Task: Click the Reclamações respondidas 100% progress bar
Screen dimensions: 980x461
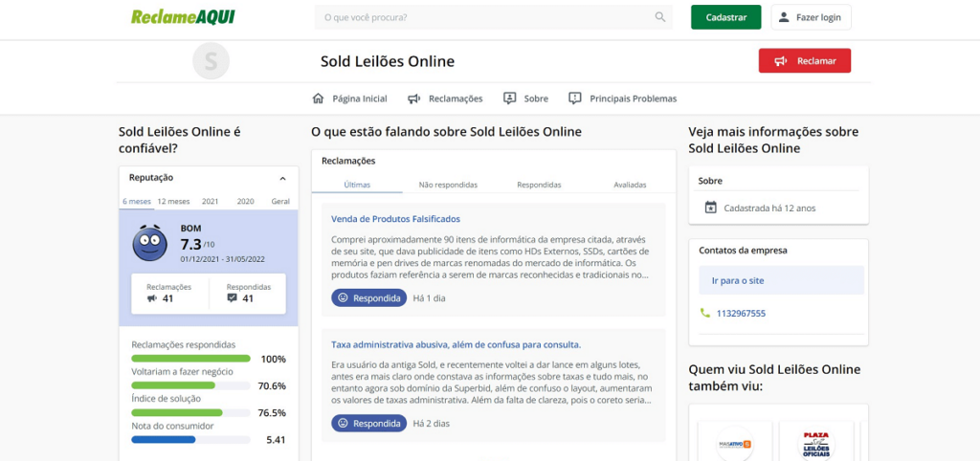Action: tap(190, 359)
